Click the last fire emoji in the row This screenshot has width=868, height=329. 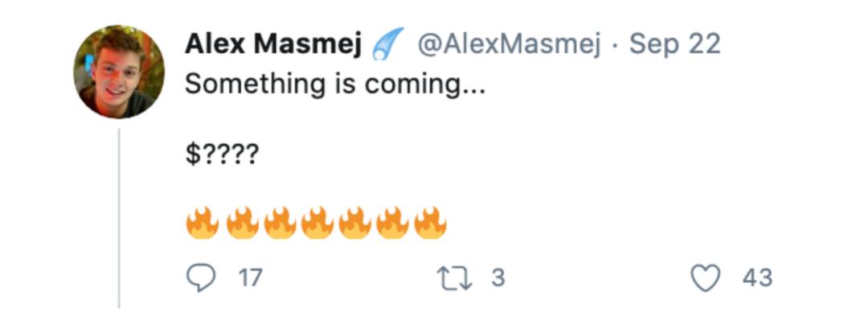pos(430,223)
